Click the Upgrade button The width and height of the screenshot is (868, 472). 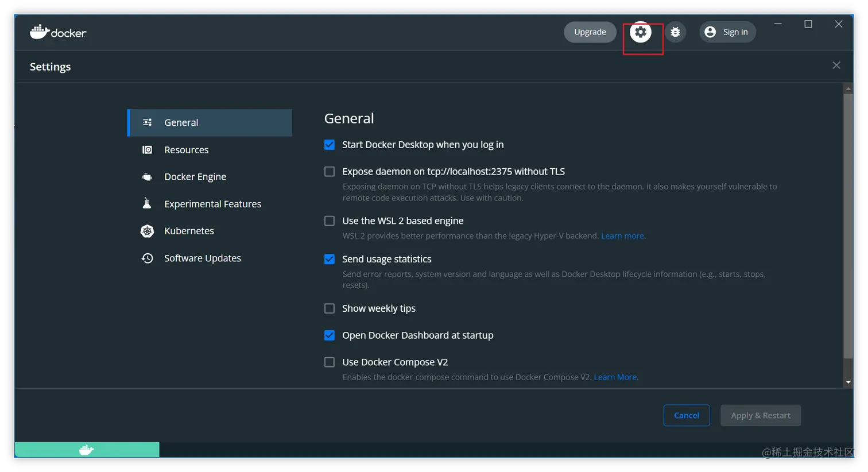tap(590, 32)
